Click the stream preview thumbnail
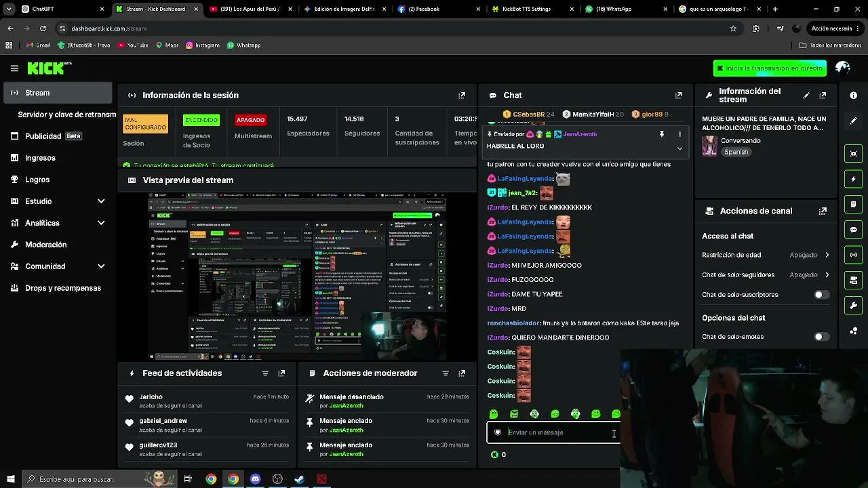This screenshot has height=488, width=868. point(298,277)
